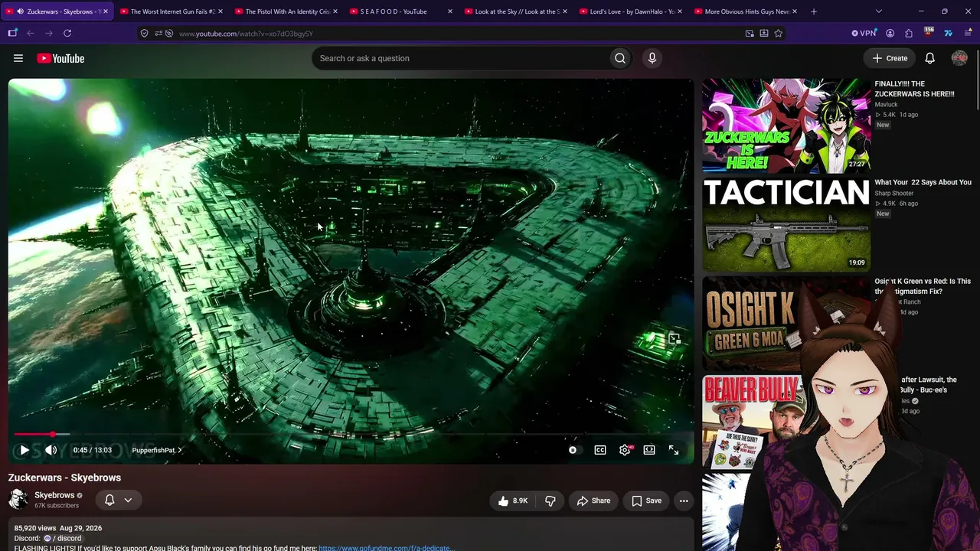Screen dimensions: 980x551
Task: Open picture-in-picture icon in address bar
Action: click(750, 33)
